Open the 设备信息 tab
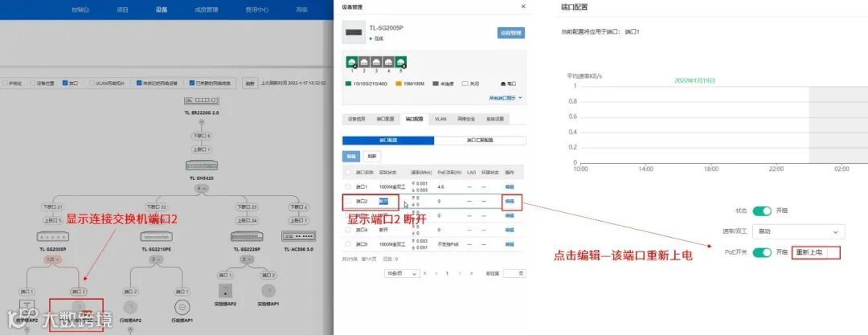The width and height of the screenshot is (868, 335). coord(357,119)
